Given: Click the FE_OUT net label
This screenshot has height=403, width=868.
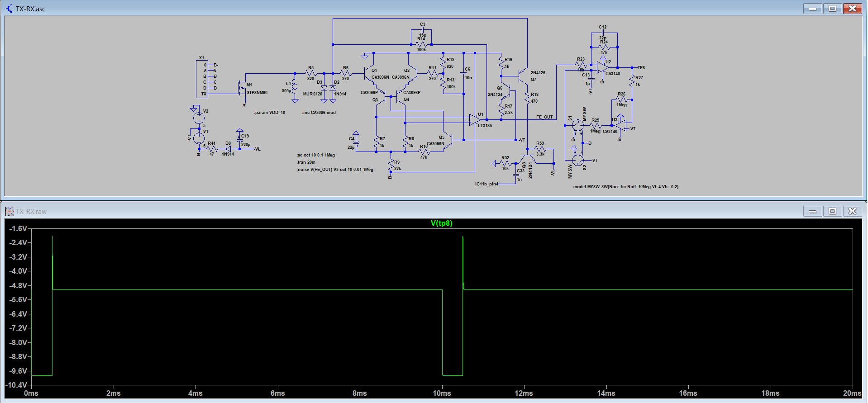Looking at the screenshot, I should [544, 117].
